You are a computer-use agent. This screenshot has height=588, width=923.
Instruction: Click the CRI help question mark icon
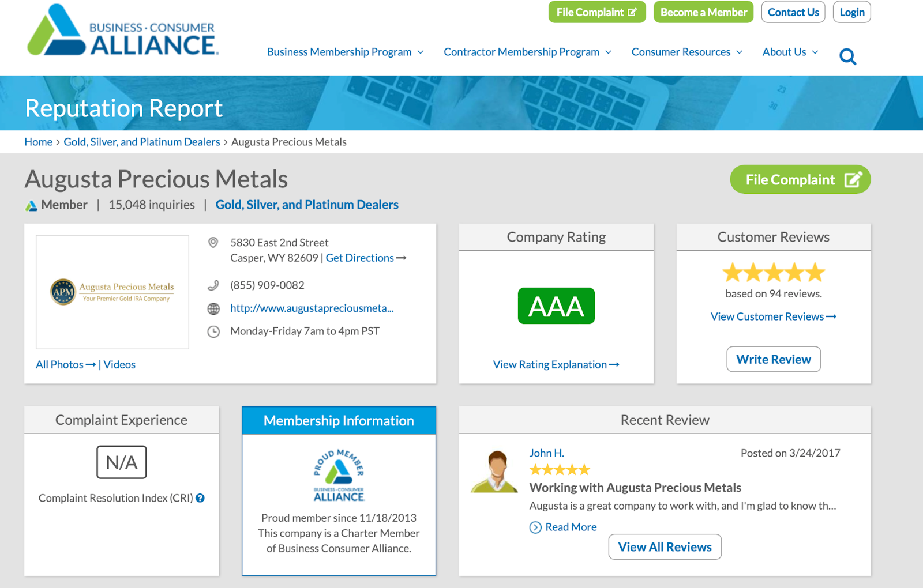200,498
